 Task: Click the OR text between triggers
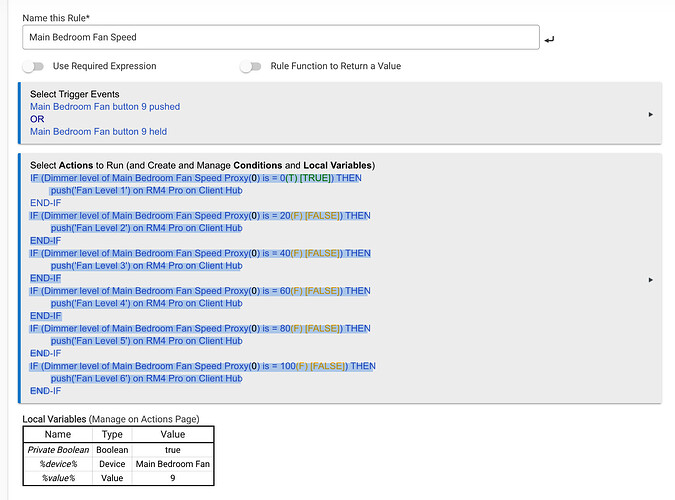[x=37, y=119]
